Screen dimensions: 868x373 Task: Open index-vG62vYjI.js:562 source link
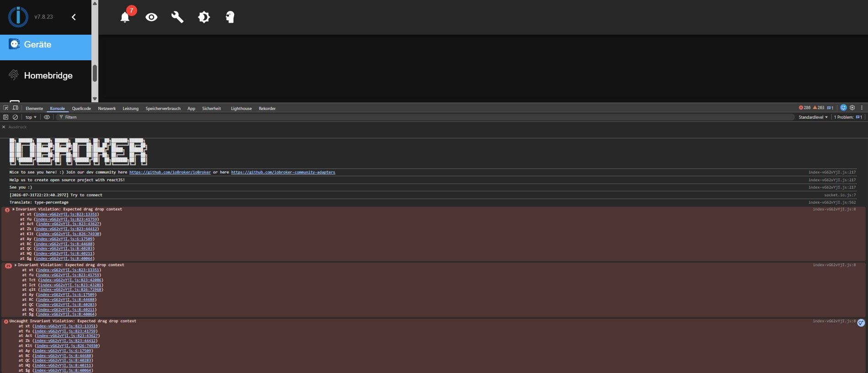pos(832,202)
